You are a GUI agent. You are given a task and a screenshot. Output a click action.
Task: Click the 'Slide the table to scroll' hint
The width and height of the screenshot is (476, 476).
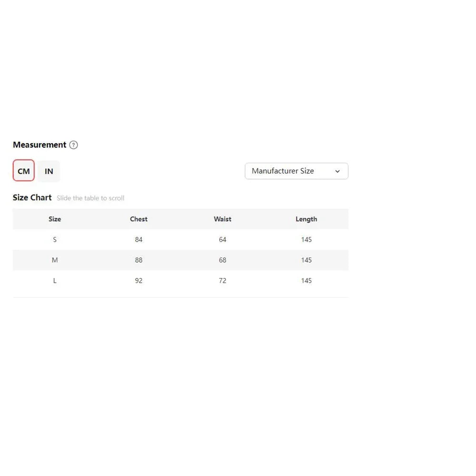90,198
